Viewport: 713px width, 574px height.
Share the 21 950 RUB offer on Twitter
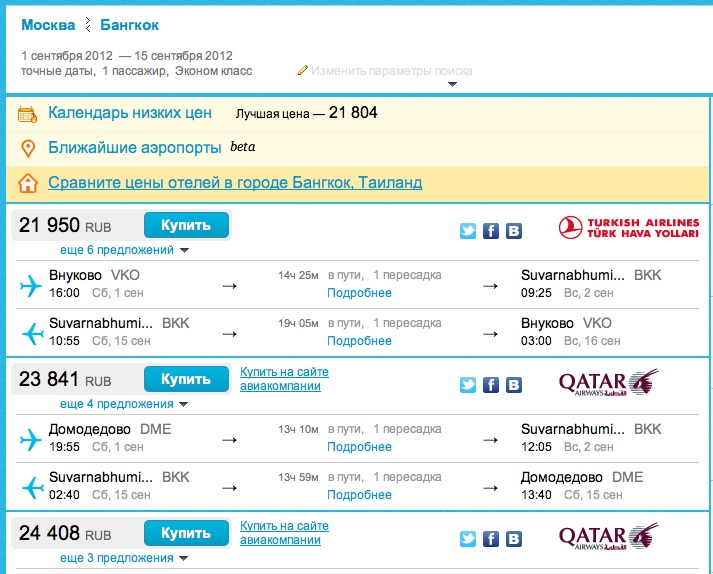pyautogui.click(x=467, y=231)
